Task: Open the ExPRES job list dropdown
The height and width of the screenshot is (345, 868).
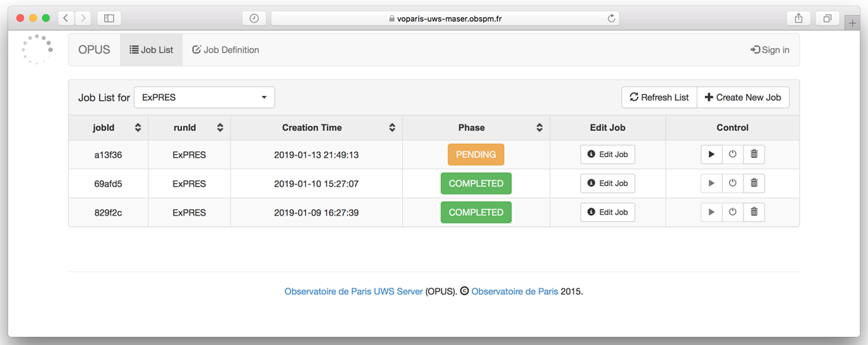Action: (x=204, y=98)
